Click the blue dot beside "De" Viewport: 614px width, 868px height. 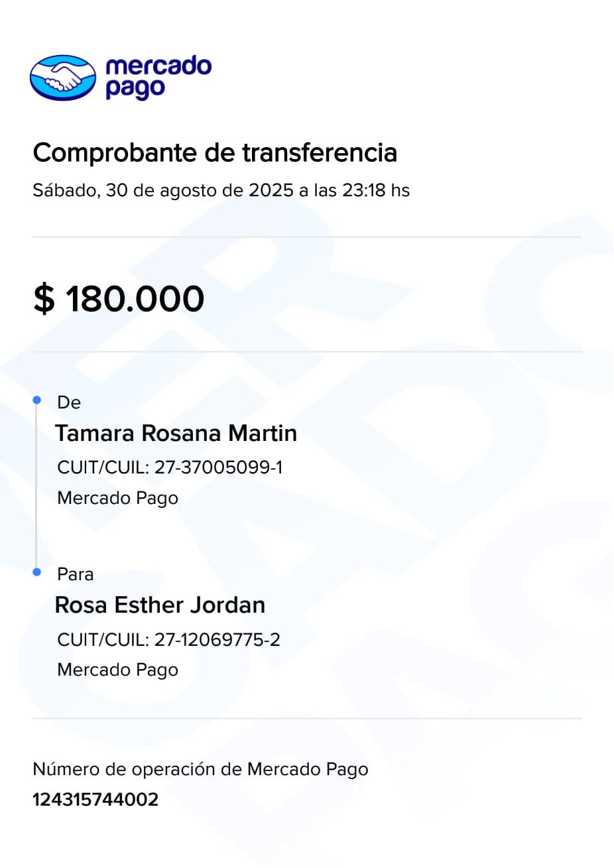(37, 400)
